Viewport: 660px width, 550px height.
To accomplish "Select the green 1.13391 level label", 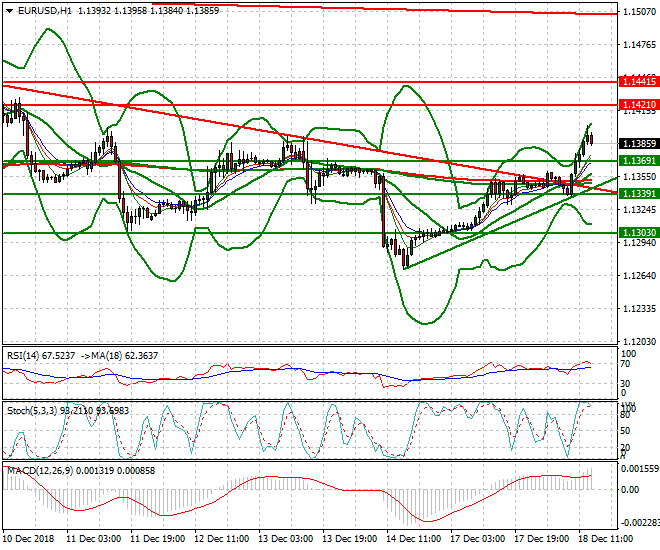I will 639,194.
